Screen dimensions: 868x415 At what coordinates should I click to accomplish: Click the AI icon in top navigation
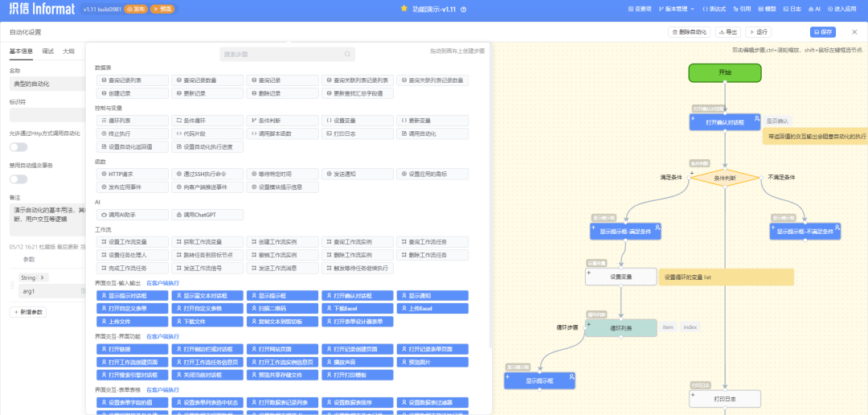click(x=817, y=9)
